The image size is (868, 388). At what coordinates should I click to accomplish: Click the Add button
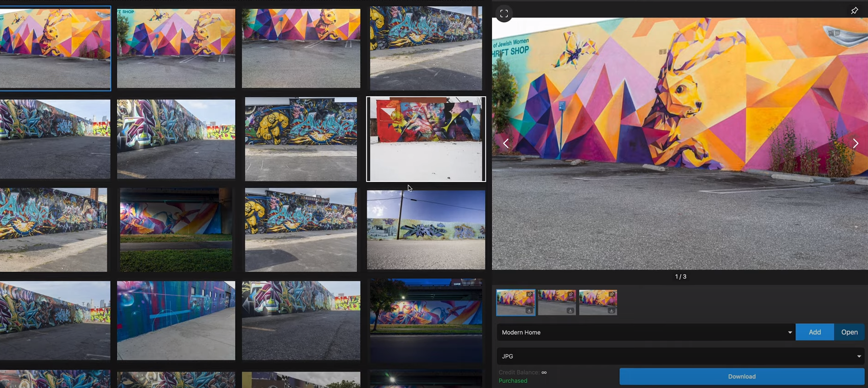(814, 332)
